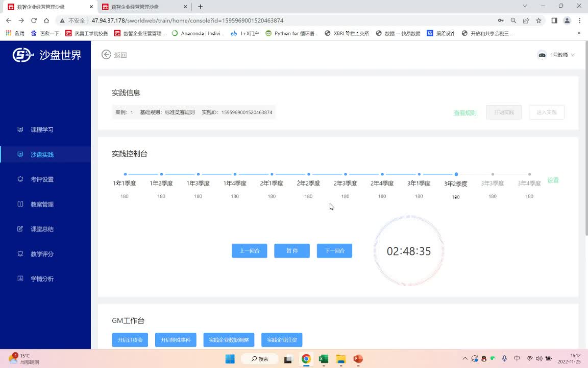Select the 1年2季度 timeline marker

click(x=162, y=174)
